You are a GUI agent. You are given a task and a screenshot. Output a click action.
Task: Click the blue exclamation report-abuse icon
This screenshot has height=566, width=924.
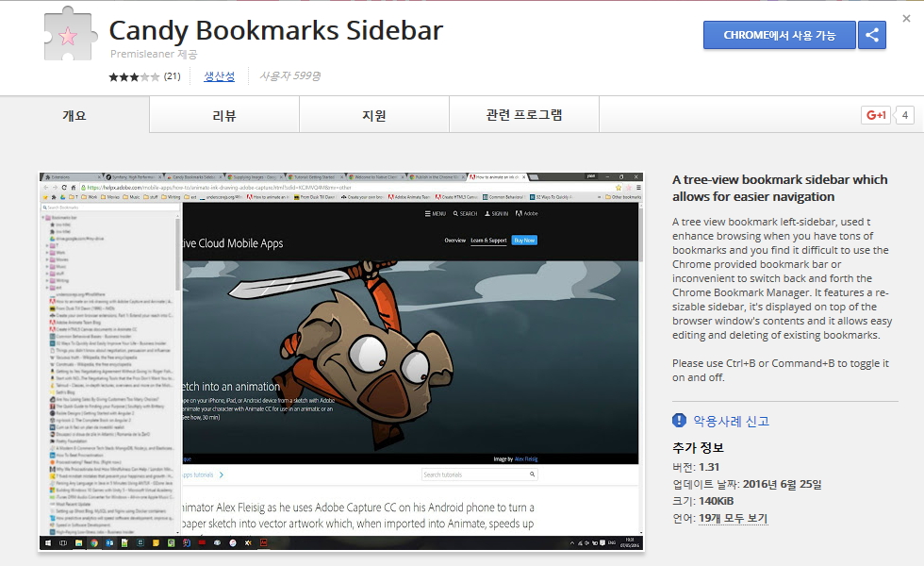679,421
